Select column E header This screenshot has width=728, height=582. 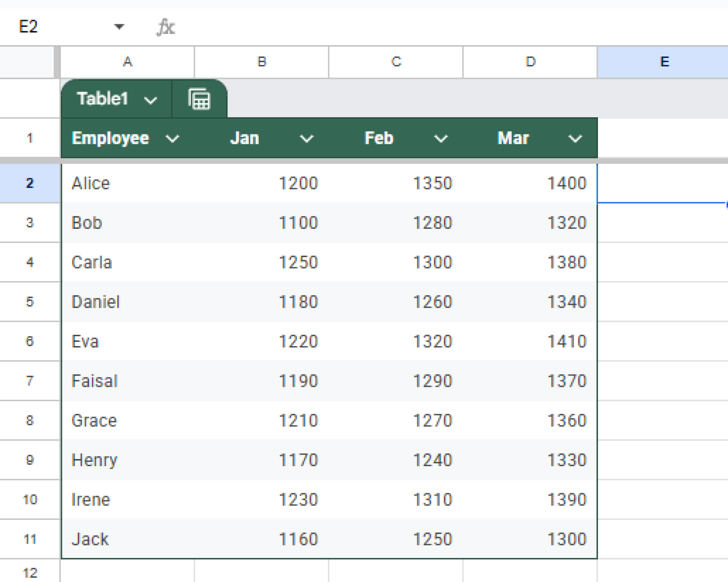coord(664,61)
